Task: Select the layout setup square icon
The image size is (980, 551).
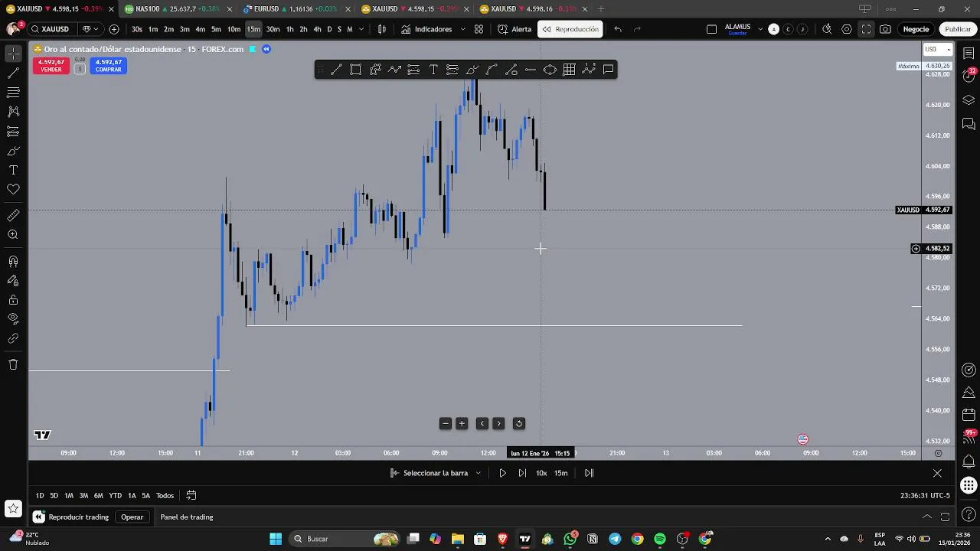Action: (711, 29)
